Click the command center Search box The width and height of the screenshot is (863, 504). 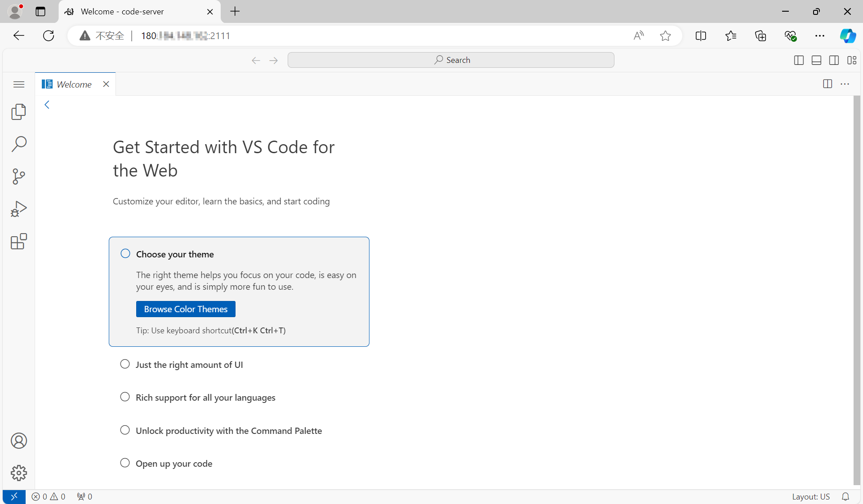coord(451,60)
